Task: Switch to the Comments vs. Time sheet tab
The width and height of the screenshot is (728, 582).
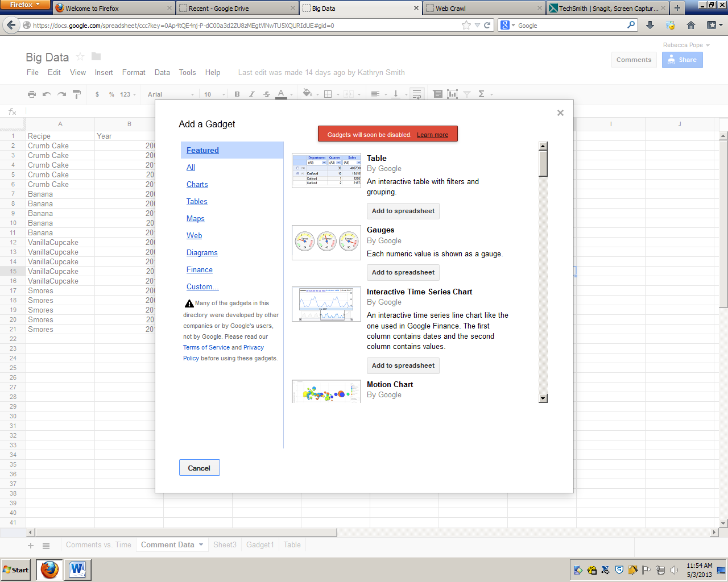Action: point(98,544)
